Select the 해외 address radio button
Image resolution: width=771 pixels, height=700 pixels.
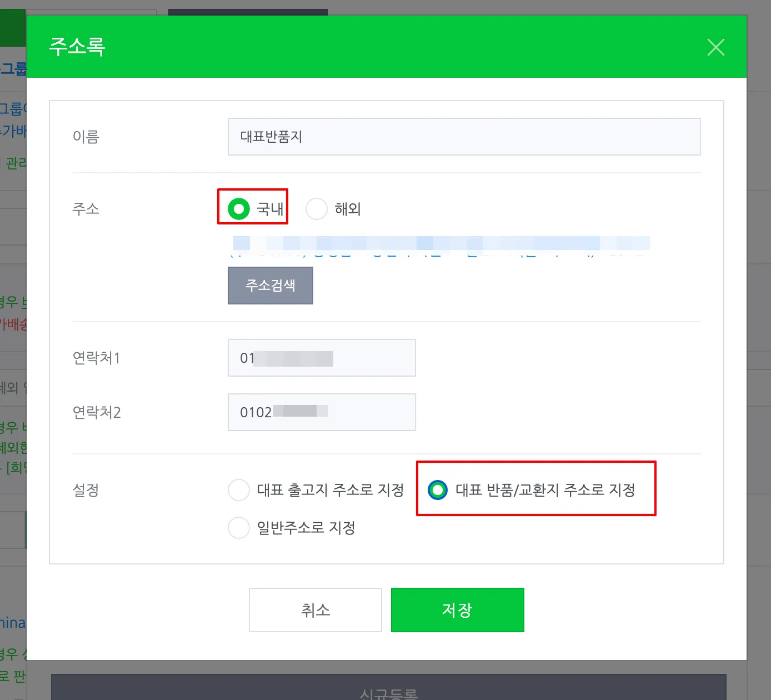point(317,209)
